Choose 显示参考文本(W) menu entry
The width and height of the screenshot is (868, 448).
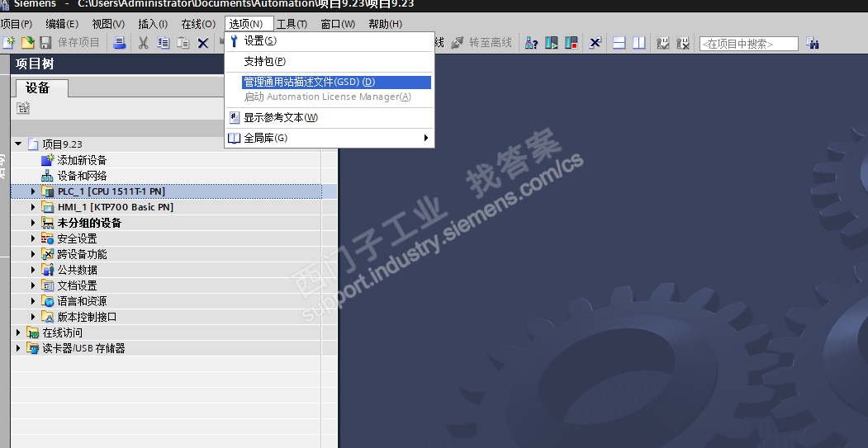(x=330, y=117)
